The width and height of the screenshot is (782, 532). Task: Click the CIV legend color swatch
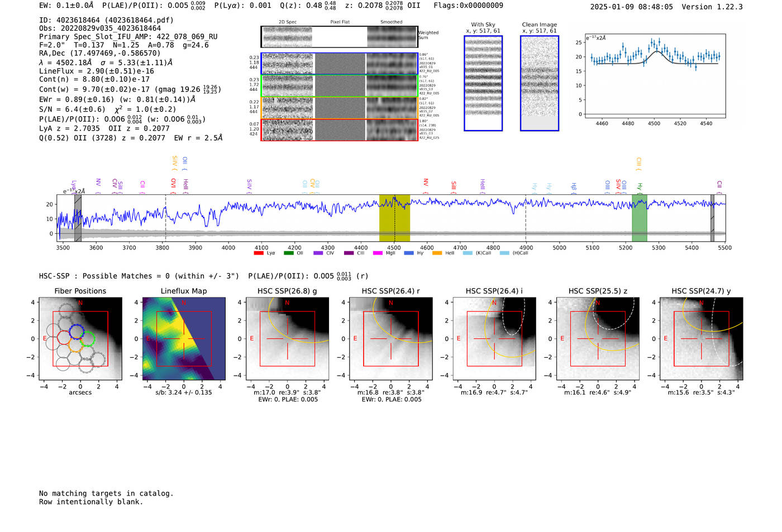[318, 253]
